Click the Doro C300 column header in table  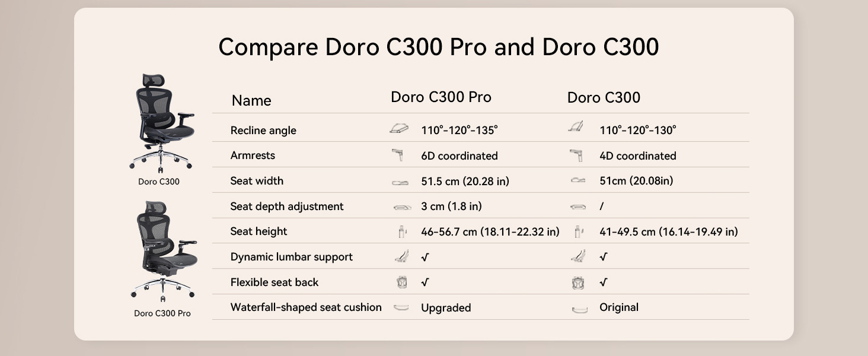[x=604, y=98]
